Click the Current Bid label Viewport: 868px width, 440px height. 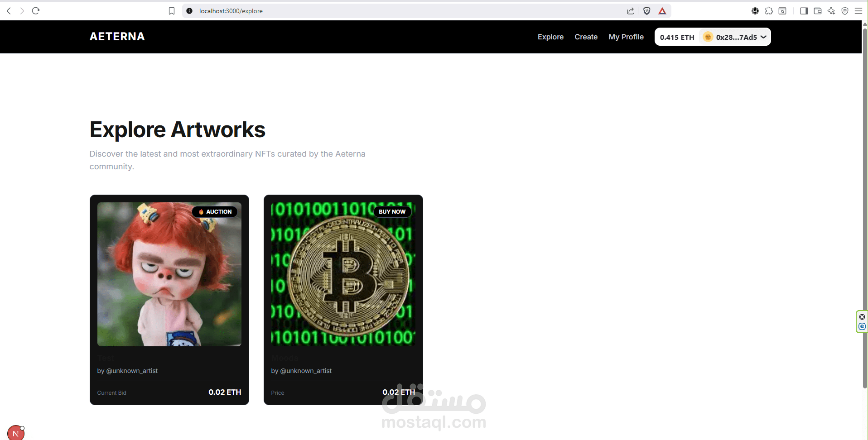click(x=111, y=393)
